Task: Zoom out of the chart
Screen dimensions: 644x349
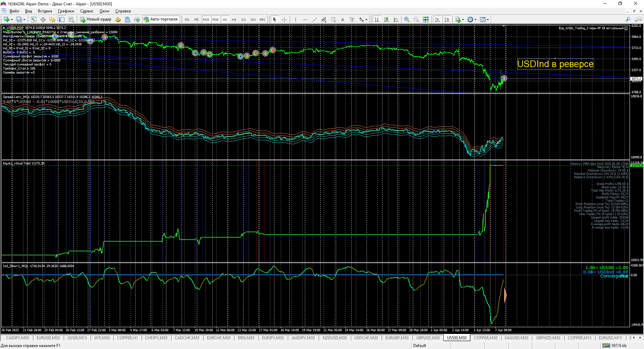Action: [x=416, y=19]
